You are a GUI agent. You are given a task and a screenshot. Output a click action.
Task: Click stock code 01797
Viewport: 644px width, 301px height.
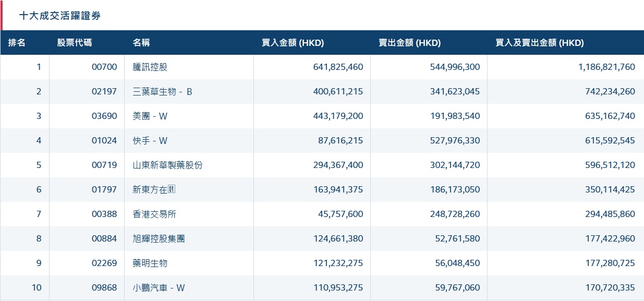(104, 190)
